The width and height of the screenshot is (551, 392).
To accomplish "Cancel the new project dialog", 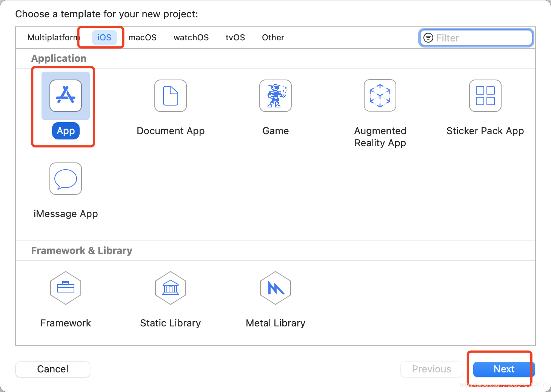I will 53,369.
